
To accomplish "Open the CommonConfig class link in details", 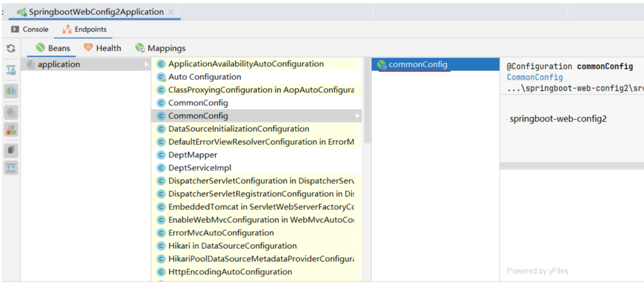I will click(x=534, y=77).
